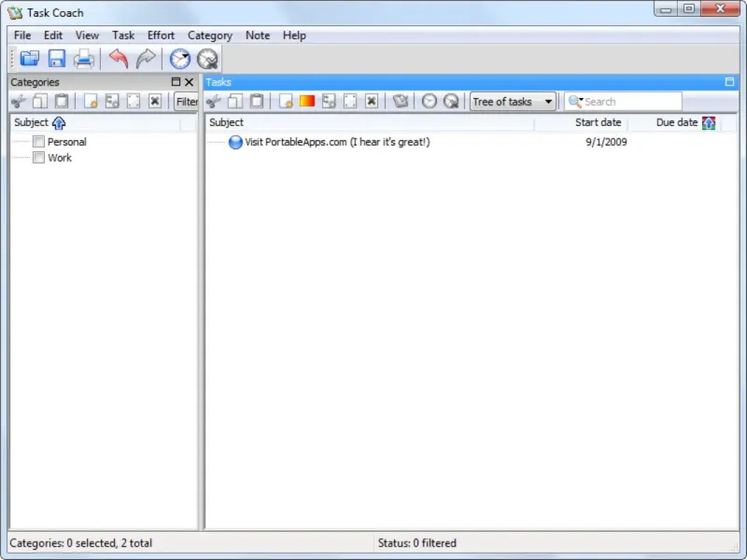Viewport: 747px width, 560px height.
Task: Tick the Personal category checkbox
Action: (38, 142)
